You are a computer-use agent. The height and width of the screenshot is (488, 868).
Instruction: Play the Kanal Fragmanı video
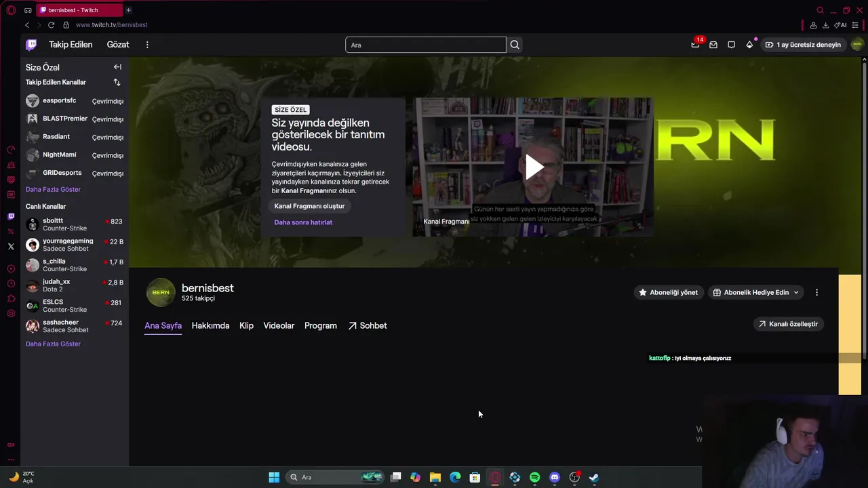tap(534, 167)
